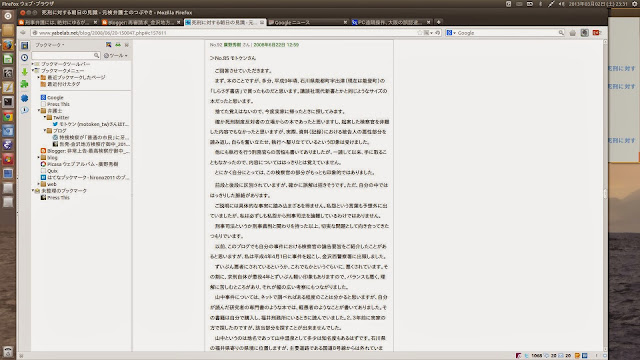This screenshot has height=360, width=640.
Task: Expand the web bookmarks folder
Action: click(39, 184)
